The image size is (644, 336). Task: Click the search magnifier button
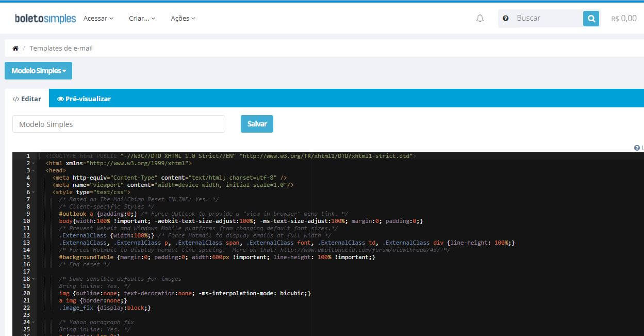pyautogui.click(x=590, y=18)
